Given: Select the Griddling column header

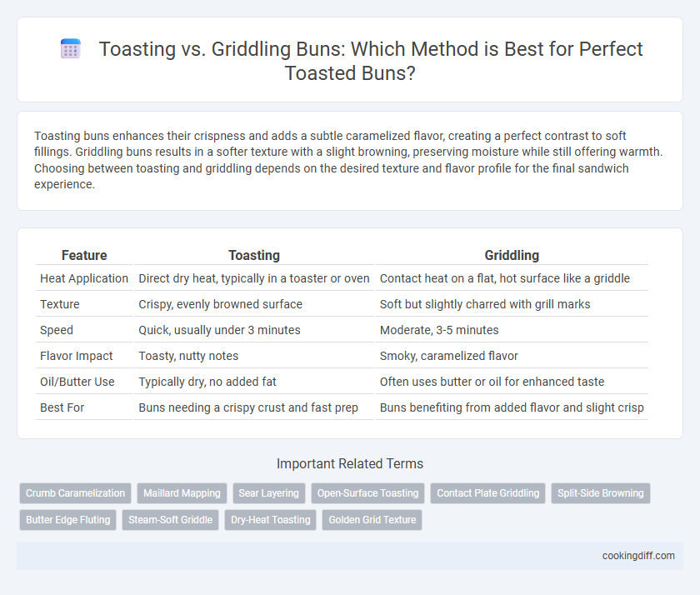Looking at the screenshot, I should [512, 255].
